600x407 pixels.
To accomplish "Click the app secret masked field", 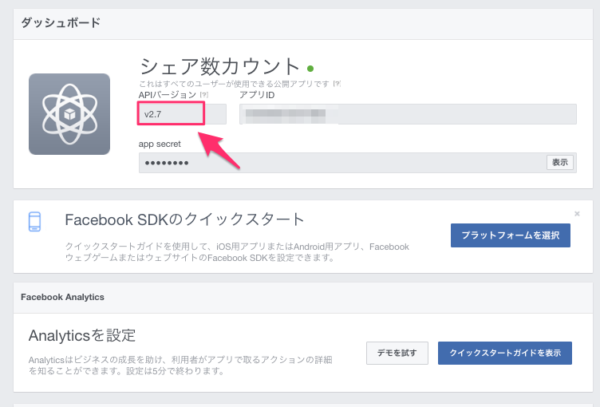I will click(x=358, y=163).
